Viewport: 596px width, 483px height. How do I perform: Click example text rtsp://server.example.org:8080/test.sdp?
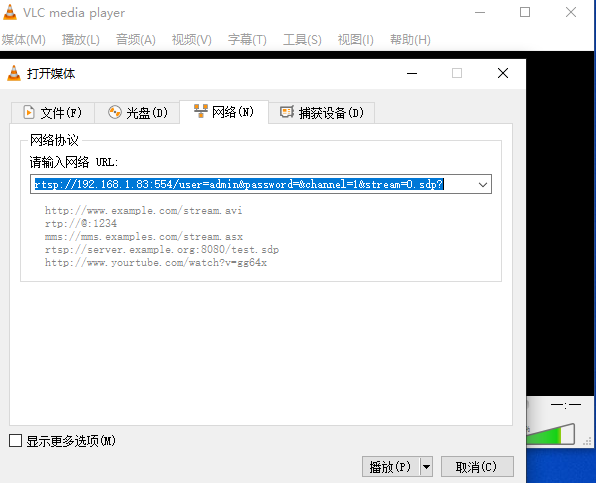162,250
